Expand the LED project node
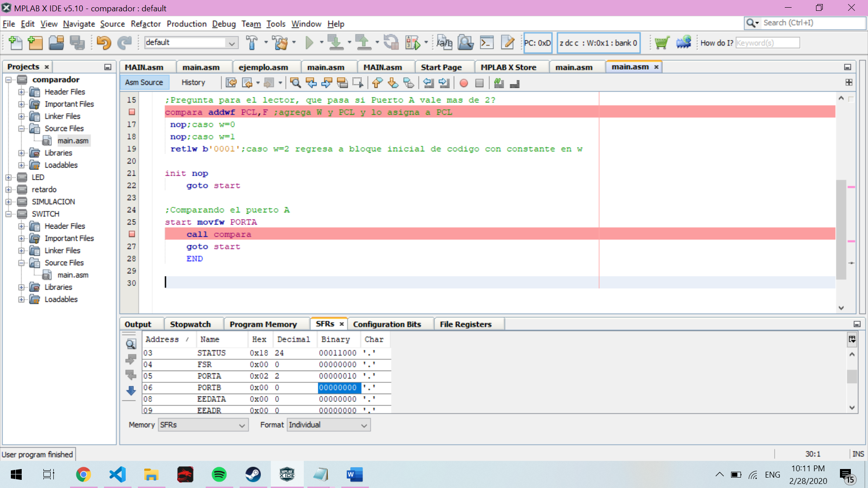The width and height of the screenshot is (868, 488). click(9, 178)
